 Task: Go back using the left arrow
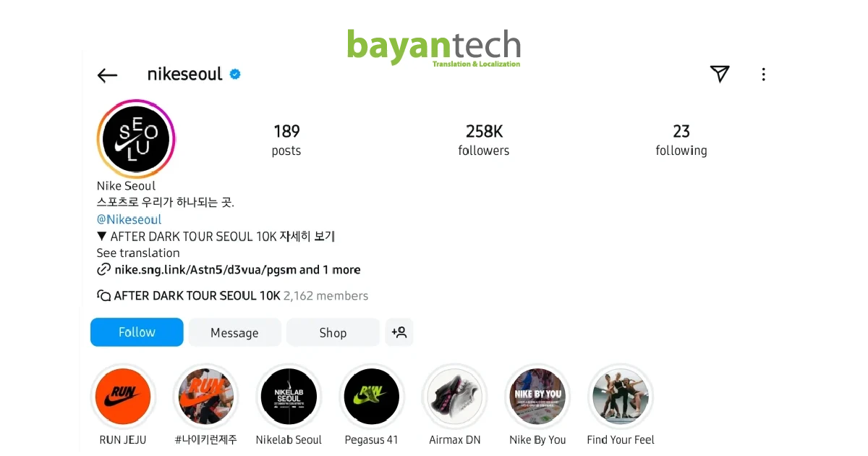point(107,75)
